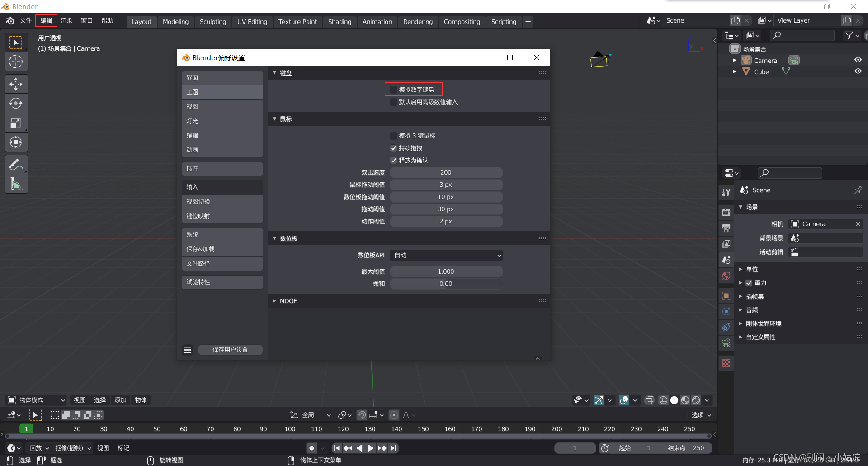
Task: Select wireframe viewport shading icon
Action: (663, 400)
